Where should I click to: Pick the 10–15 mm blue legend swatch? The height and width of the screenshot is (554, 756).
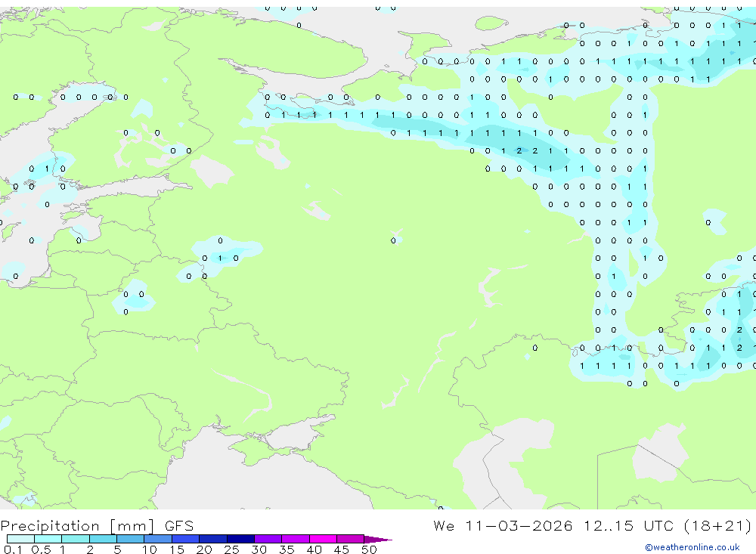point(158,539)
